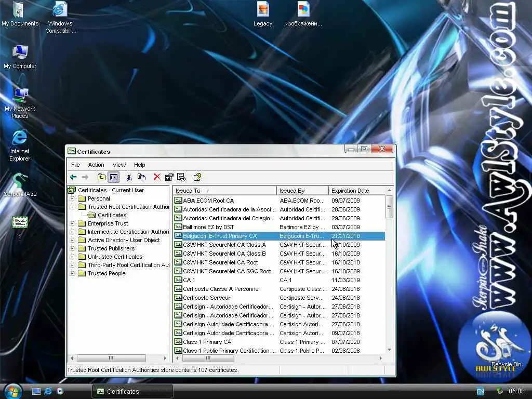This screenshot has width=532, height=399.
Task: Sort by Issued To column header
Action: point(224,191)
